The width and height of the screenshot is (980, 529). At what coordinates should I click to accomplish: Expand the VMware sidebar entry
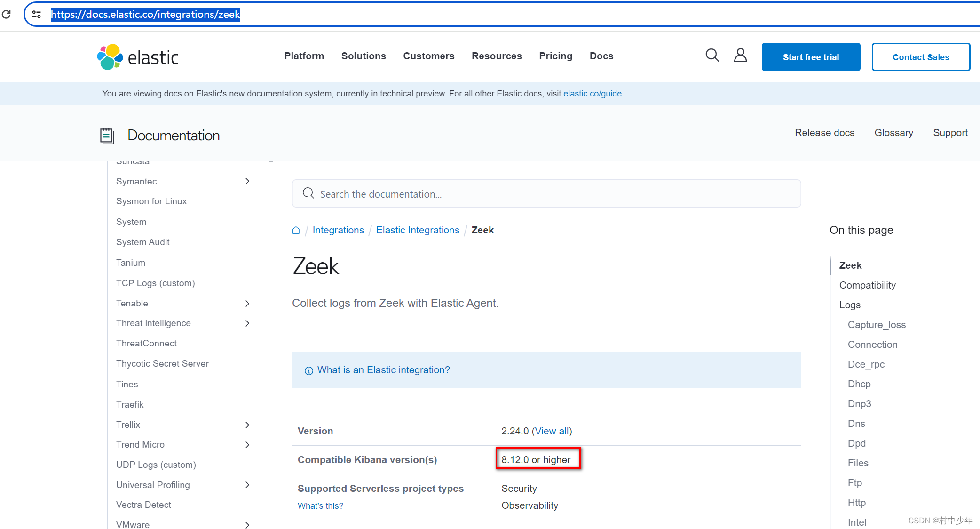tap(247, 525)
